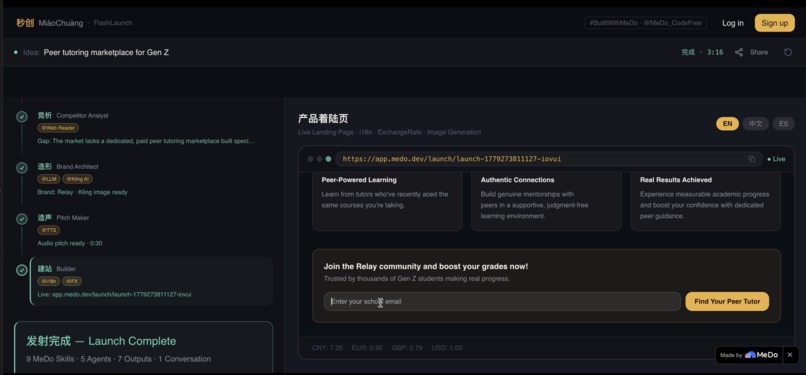Screen dimensions: 806x375
Task: Click the Share label
Action: [759, 52]
